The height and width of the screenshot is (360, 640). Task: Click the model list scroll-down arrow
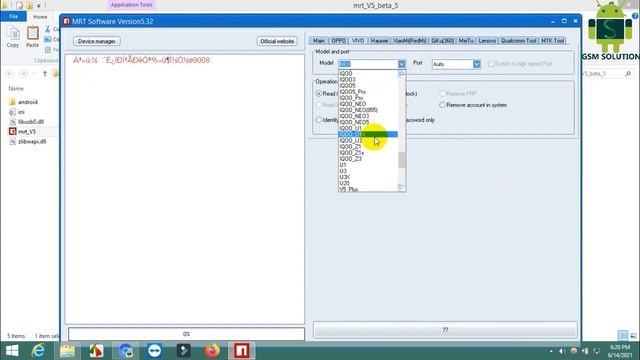pos(402,188)
